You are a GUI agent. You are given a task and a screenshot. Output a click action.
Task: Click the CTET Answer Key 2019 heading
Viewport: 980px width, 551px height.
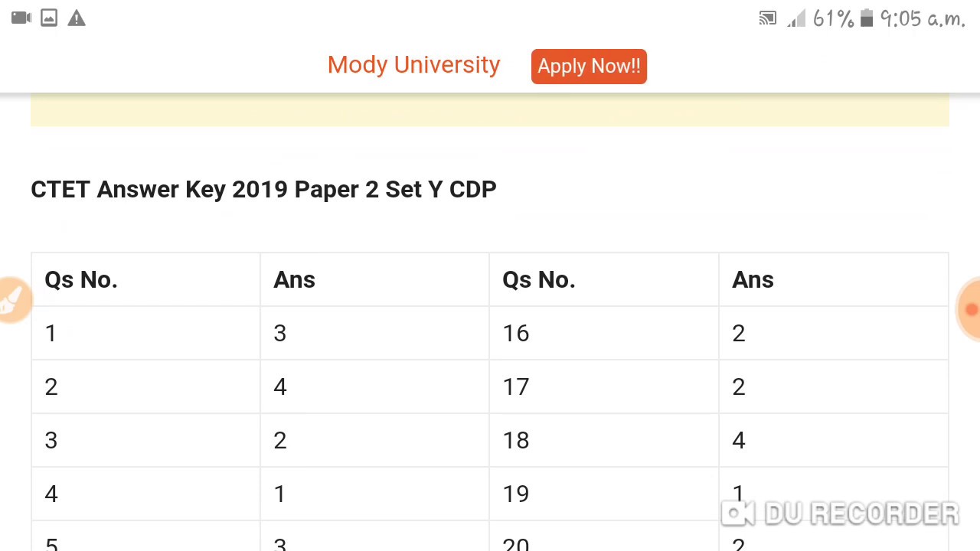(x=263, y=190)
